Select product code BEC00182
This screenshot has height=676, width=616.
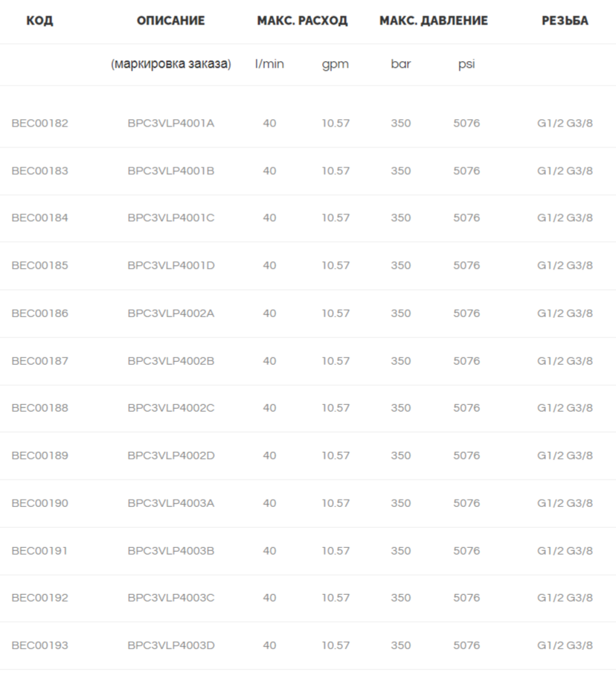(39, 124)
